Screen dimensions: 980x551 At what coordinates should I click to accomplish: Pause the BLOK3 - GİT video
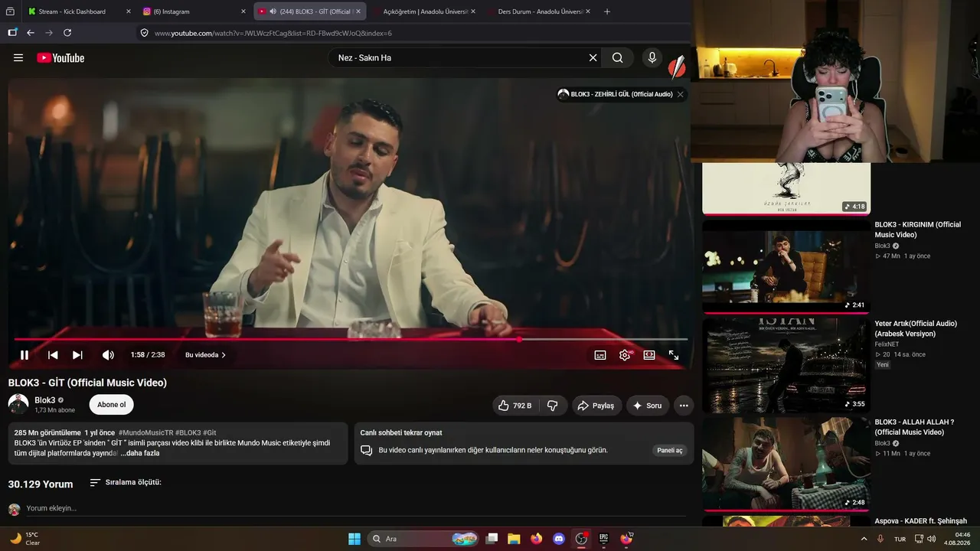[24, 355]
